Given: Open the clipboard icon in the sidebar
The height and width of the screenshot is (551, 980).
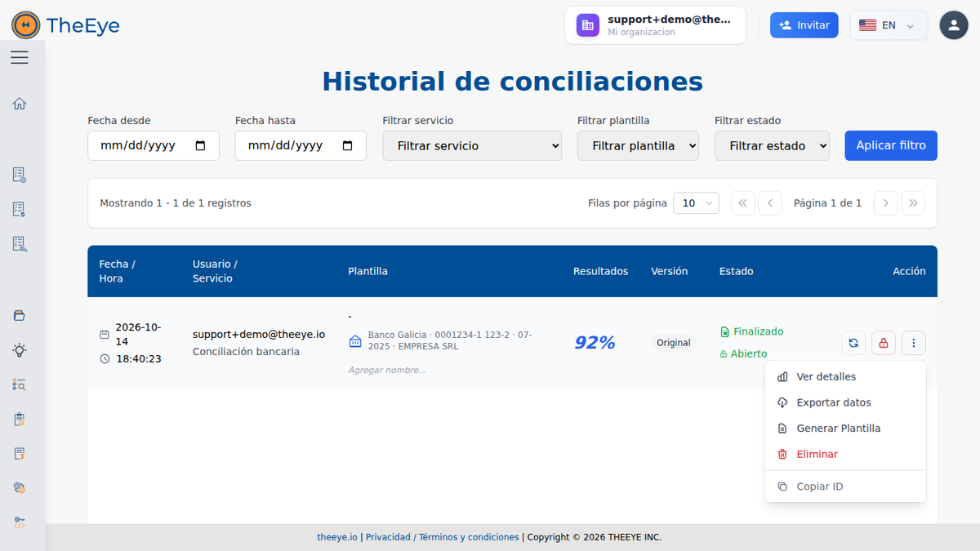Looking at the screenshot, I should pyautogui.click(x=20, y=419).
